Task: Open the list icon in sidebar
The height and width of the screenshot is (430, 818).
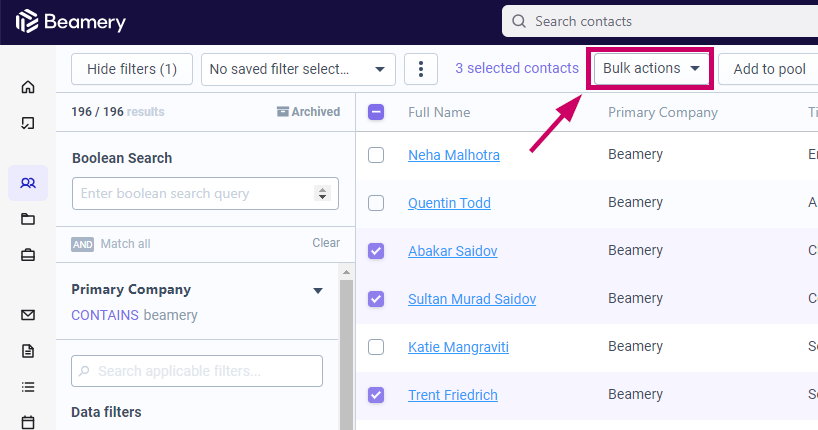Action: tap(28, 387)
